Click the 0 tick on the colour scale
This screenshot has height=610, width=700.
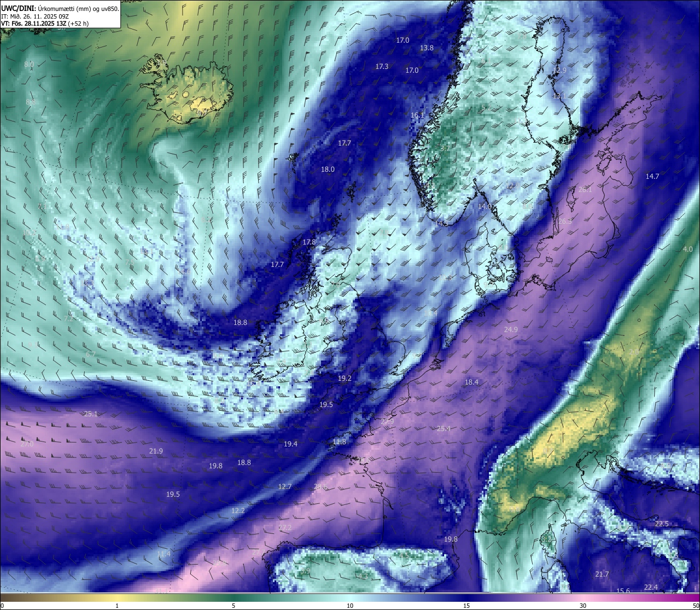[x=2, y=606]
